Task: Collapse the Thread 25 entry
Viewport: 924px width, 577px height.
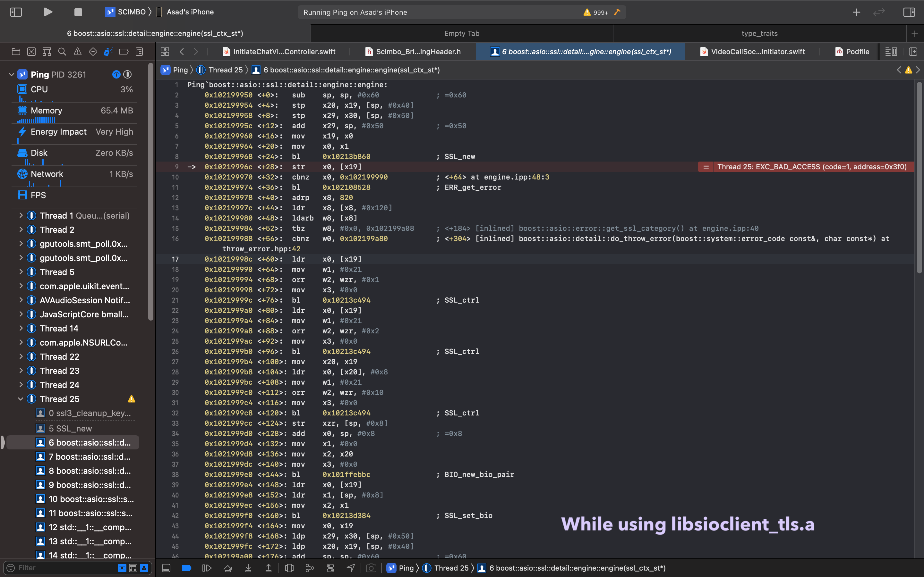Action: coord(21,399)
